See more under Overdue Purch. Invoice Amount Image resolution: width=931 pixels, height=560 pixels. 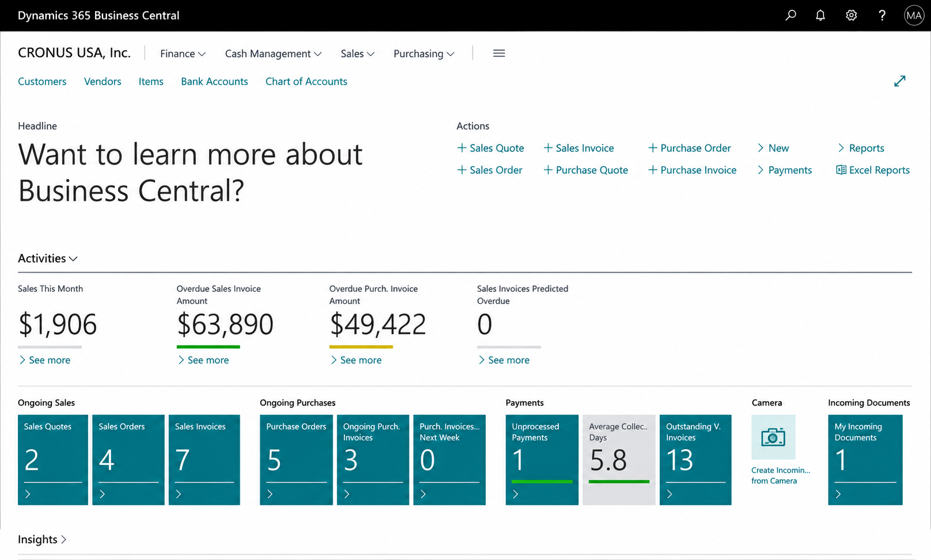(355, 360)
